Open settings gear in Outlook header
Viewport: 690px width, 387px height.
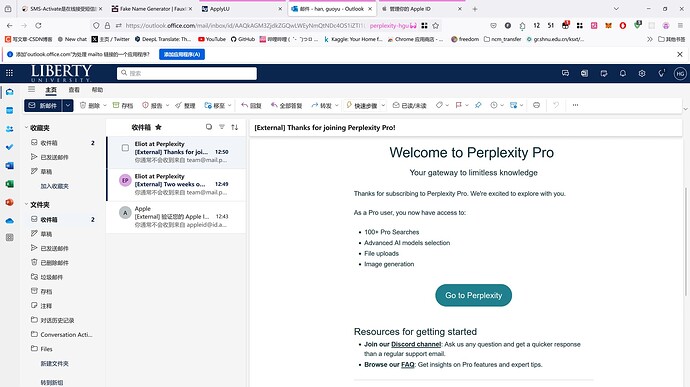(x=642, y=74)
